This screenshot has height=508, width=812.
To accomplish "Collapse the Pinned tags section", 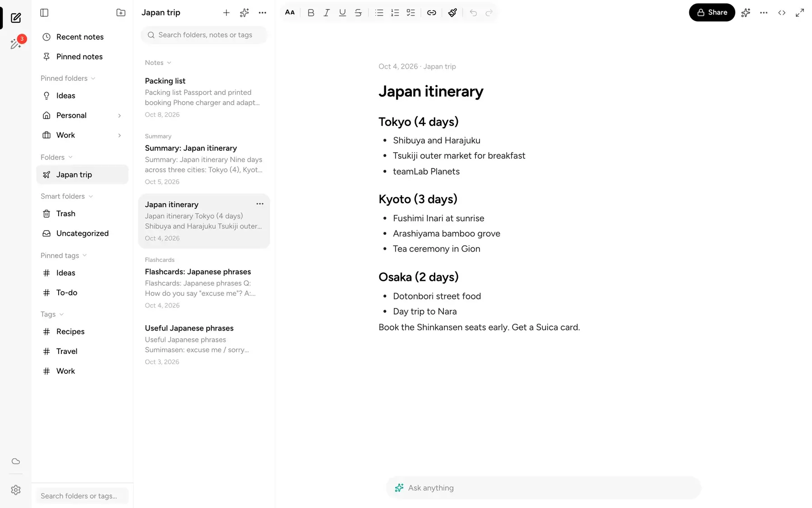I will coord(64,256).
